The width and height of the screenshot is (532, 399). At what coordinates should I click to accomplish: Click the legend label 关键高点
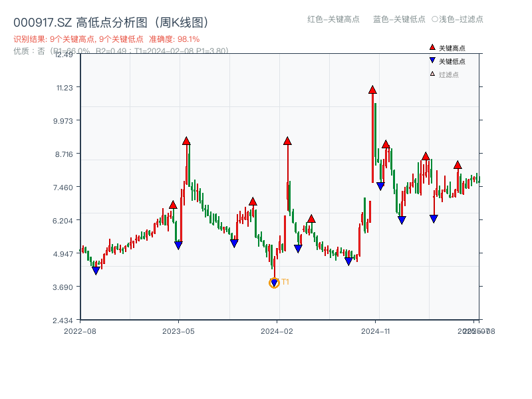tap(452, 48)
